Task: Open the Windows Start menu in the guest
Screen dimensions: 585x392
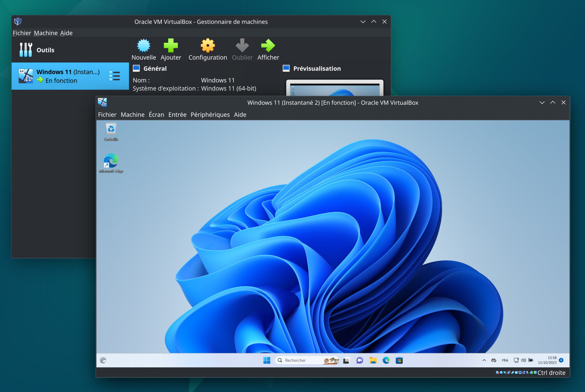Action: (267, 360)
